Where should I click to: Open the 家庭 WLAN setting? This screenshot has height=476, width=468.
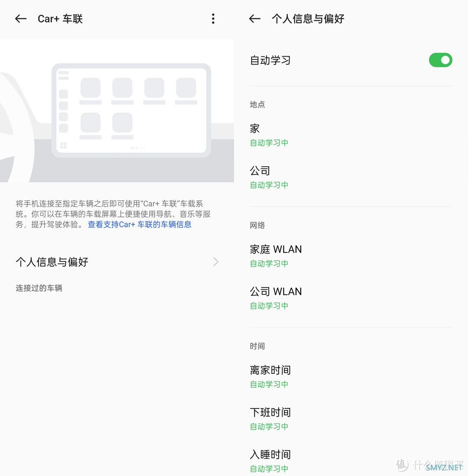click(351, 256)
